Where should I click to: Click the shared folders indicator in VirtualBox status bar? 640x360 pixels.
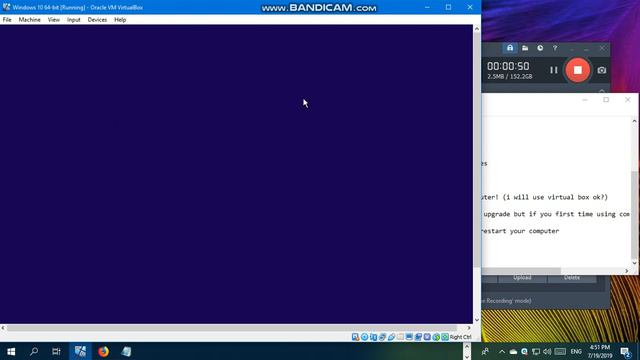[400, 337]
